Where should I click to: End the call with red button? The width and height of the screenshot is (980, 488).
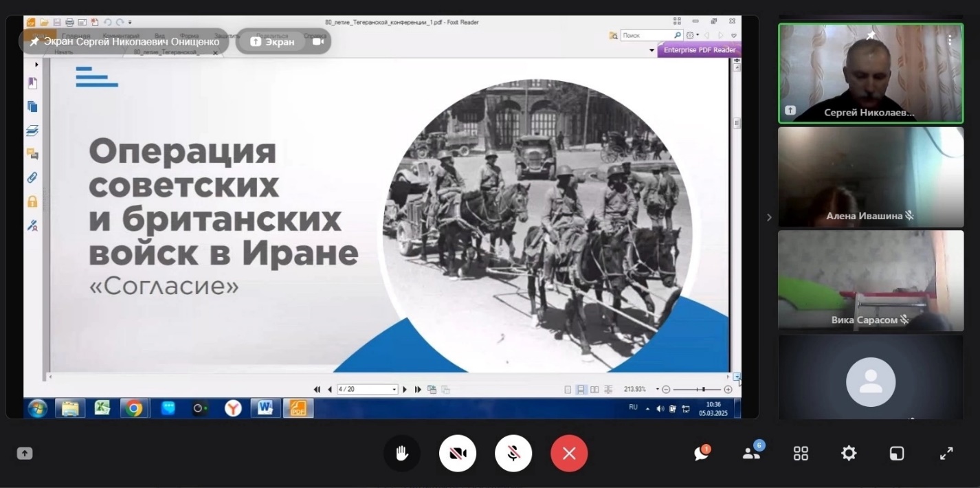click(569, 453)
